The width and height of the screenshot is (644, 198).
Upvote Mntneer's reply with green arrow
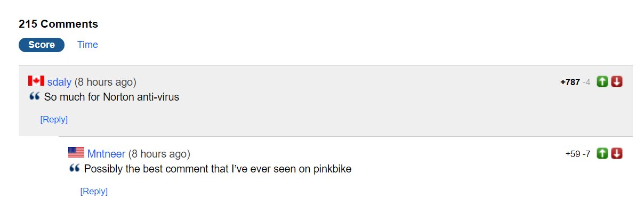[602, 153]
